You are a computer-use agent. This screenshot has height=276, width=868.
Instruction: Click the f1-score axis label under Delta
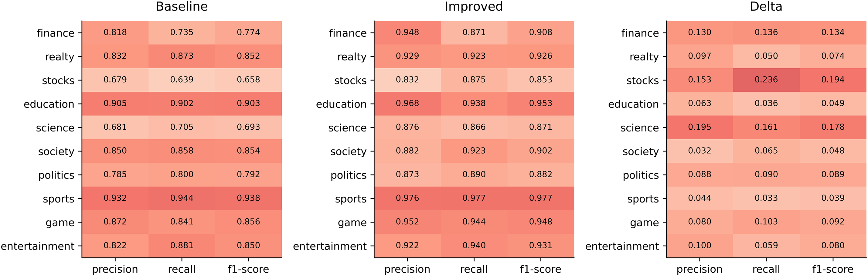pos(832,269)
